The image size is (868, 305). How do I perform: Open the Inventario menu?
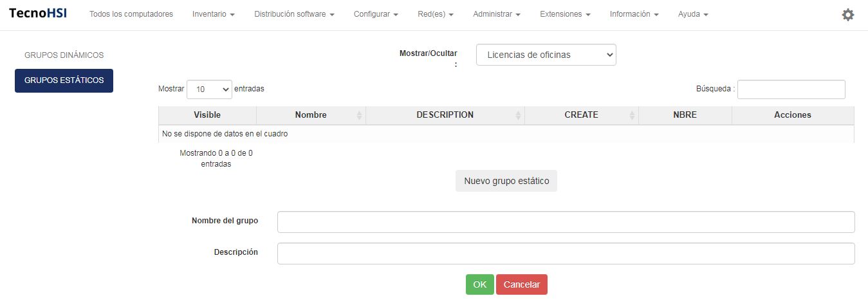(x=213, y=14)
